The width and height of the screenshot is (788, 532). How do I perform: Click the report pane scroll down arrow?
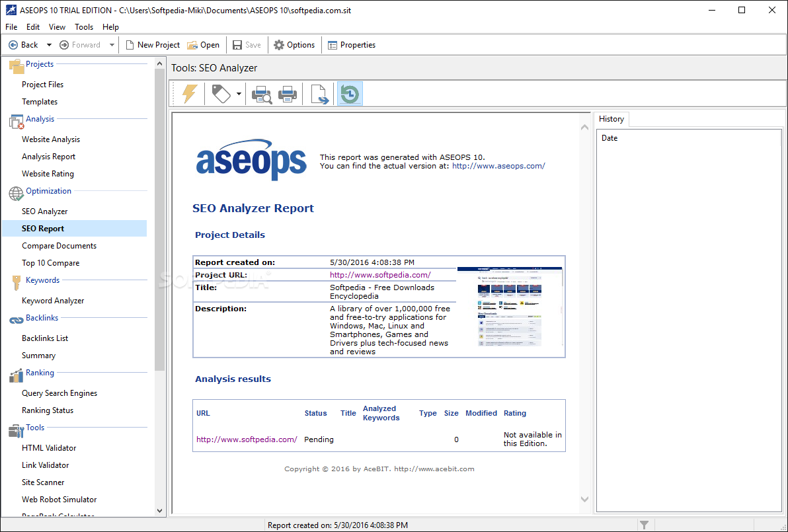point(584,499)
